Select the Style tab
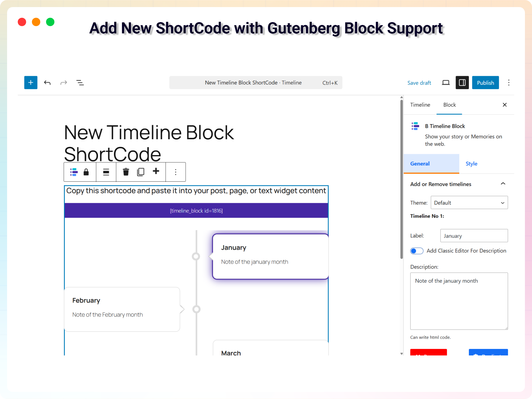Screen dimensions: 532x399 471,164
